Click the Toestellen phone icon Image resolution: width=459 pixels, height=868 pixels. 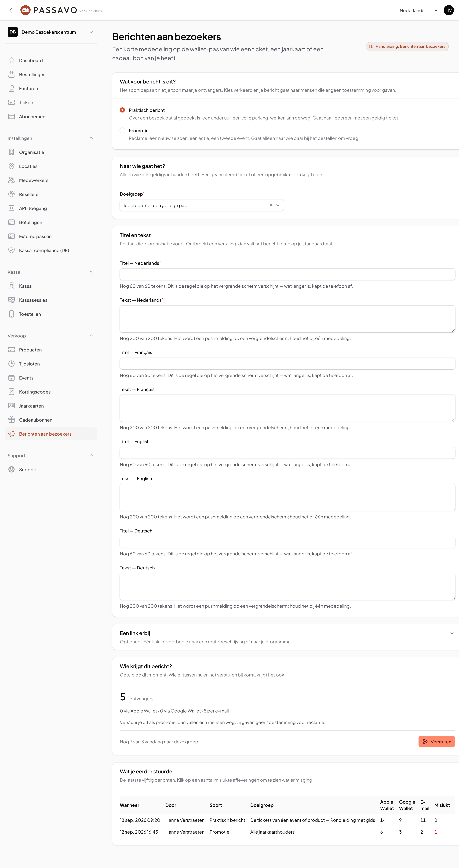[11, 314]
